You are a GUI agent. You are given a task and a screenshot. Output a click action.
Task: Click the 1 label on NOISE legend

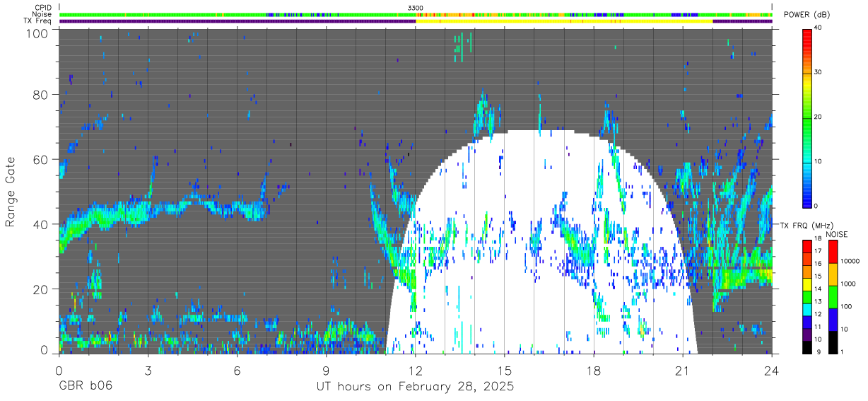tap(843, 351)
